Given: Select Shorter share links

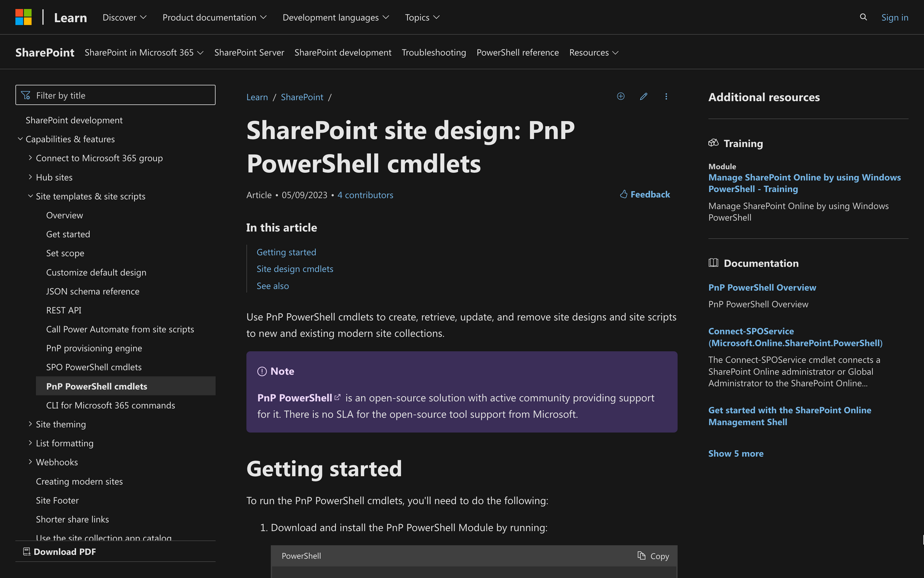Looking at the screenshot, I should 73,519.
